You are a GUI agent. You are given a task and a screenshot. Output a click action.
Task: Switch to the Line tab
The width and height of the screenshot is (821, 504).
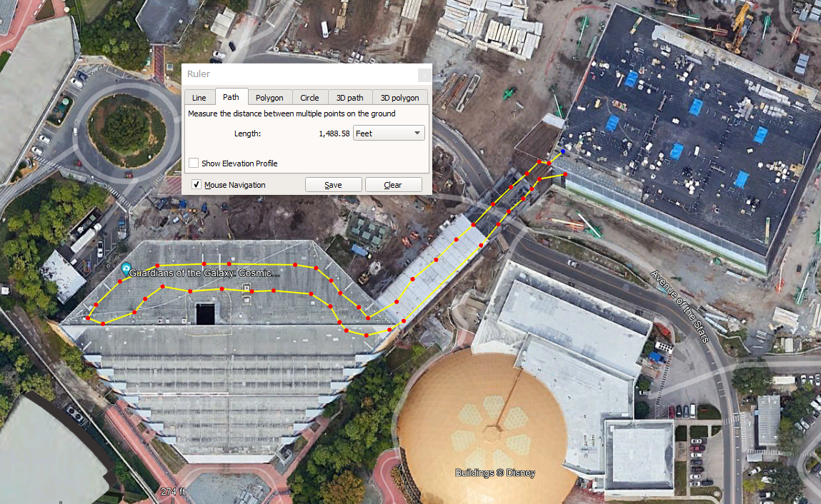(x=199, y=98)
